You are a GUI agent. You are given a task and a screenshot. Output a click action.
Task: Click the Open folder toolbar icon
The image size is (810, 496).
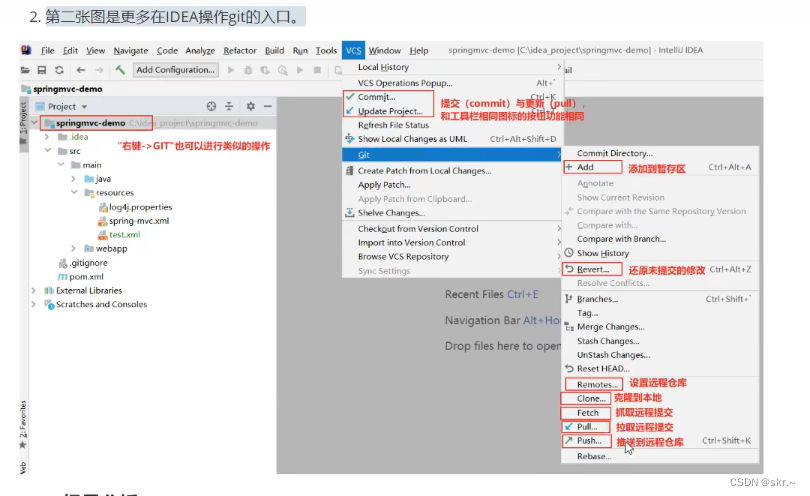pyautogui.click(x=25, y=70)
